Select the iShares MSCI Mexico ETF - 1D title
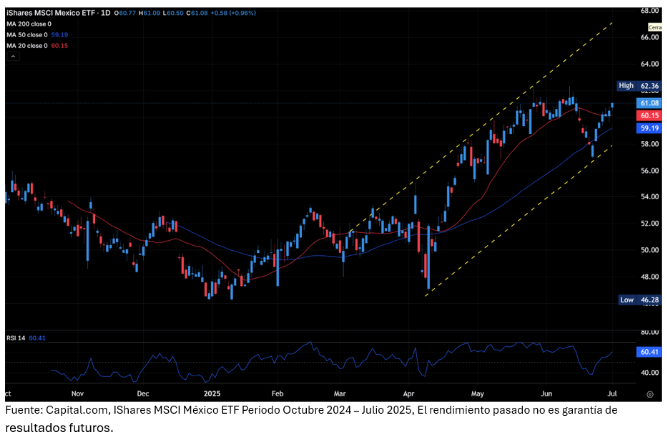667x435 pixels. coord(58,13)
